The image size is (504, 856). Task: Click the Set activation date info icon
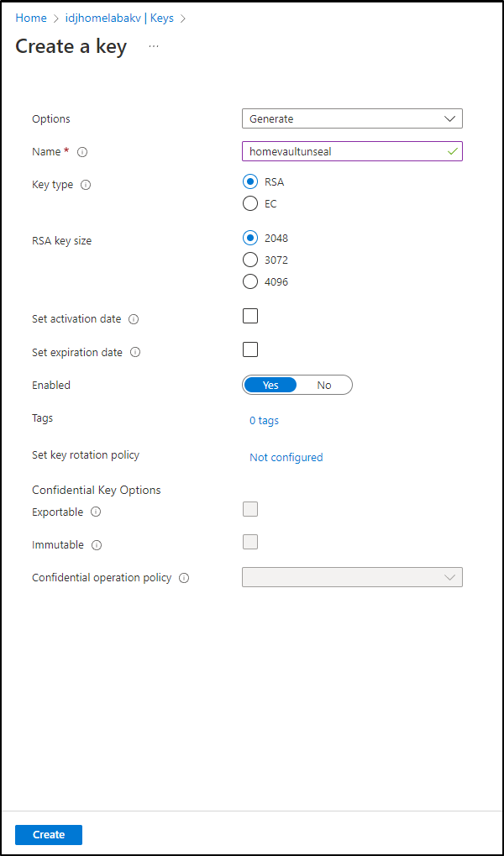click(134, 319)
